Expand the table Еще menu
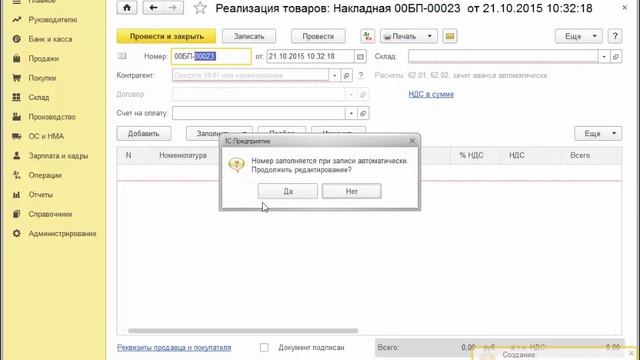The image size is (640, 360). [x=598, y=133]
